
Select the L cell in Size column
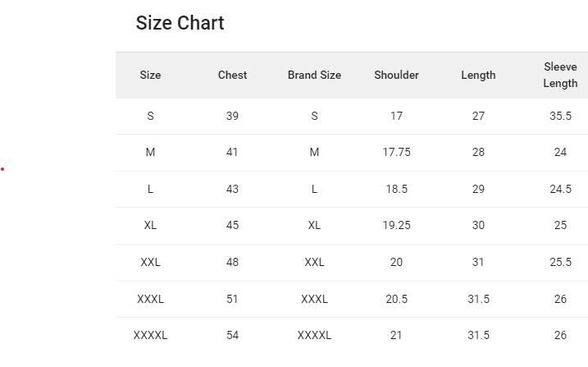[x=150, y=189]
